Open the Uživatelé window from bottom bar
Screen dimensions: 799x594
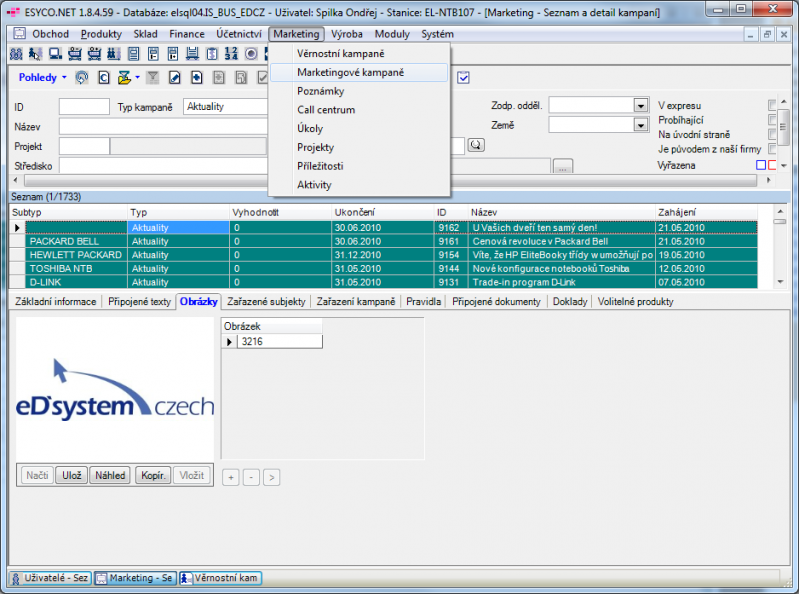click(51, 578)
